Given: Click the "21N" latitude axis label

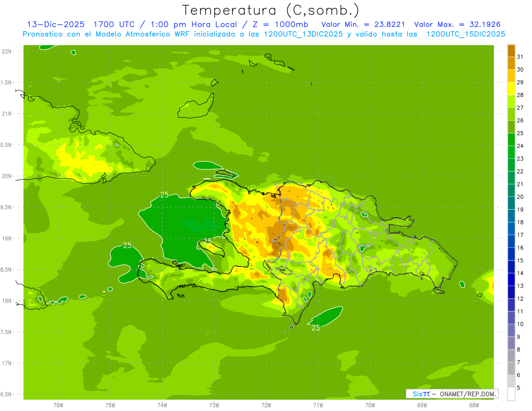Looking at the screenshot, I should pyautogui.click(x=7, y=114).
